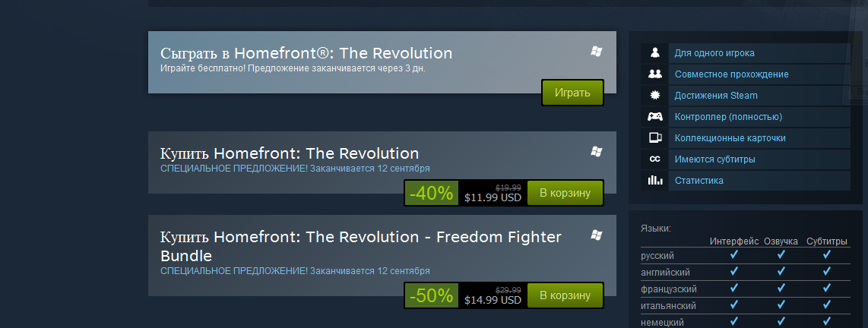Click the Freedom Fighter Bundle title
The height and width of the screenshot is (328, 868).
pyautogui.click(x=360, y=246)
